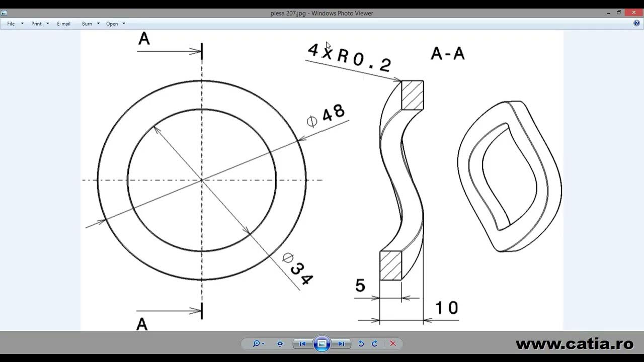The width and height of the screenshot is (644, 362).
Task: Rotate the image counterclockwise
Action: pos(361,344)
